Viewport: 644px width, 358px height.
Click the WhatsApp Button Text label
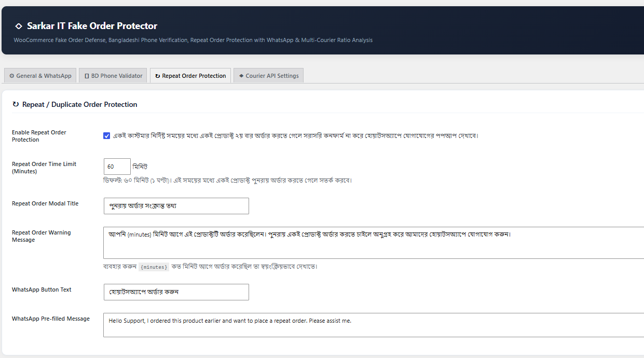coord(42,290)
